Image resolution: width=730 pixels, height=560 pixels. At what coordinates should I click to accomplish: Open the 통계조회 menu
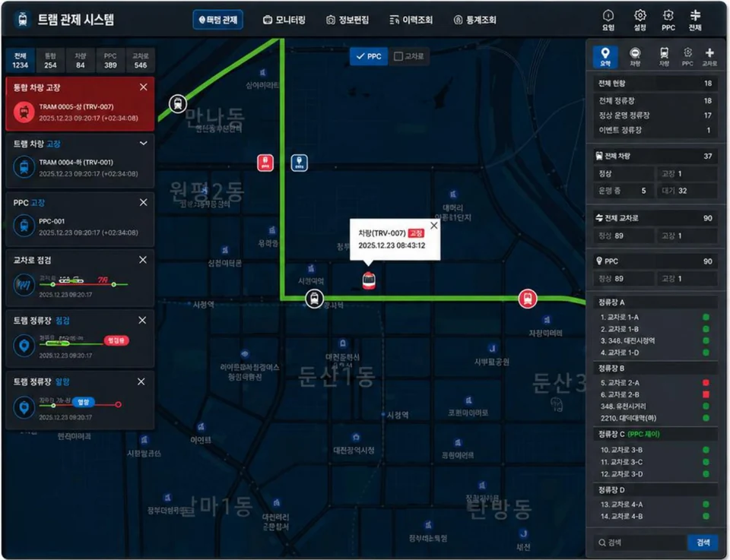pyautogui.click(x=474, y=20)
